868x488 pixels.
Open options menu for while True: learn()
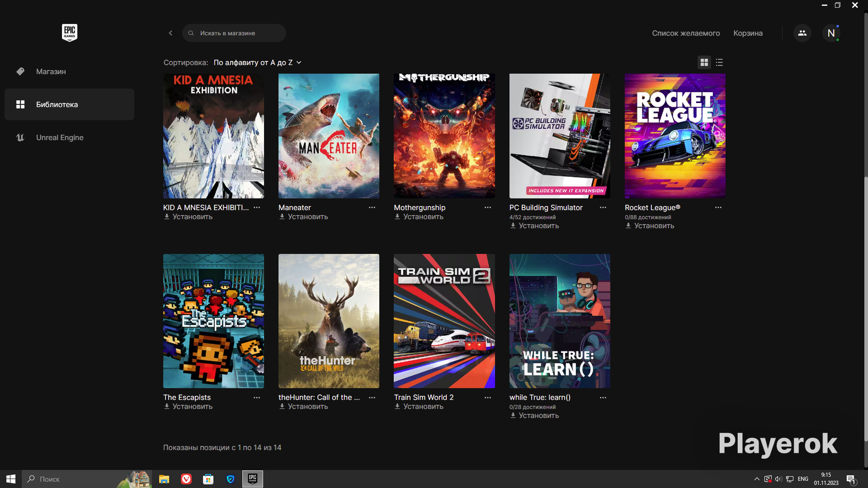coord(603,398)
